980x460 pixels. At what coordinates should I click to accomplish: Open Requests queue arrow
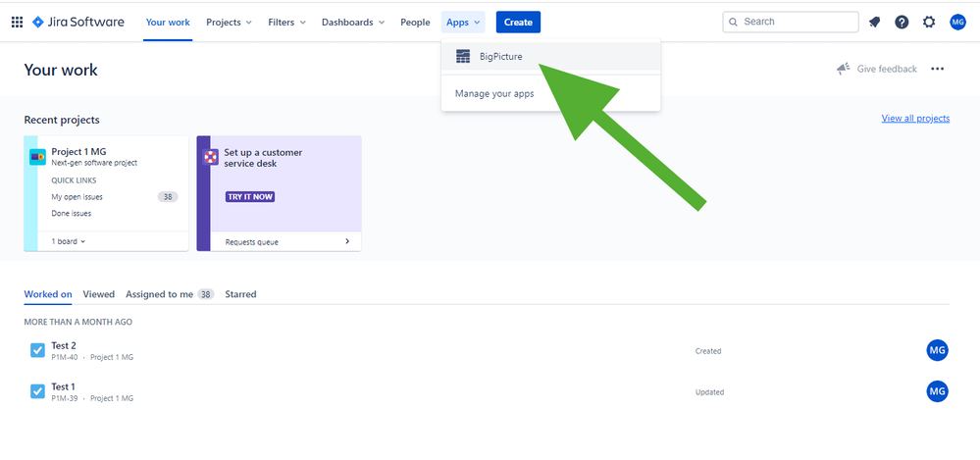click(x=347, y=241)
